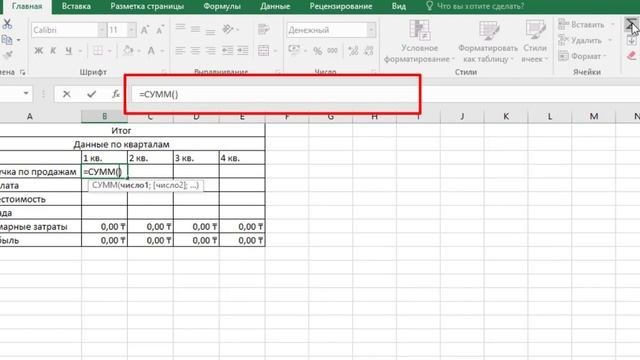The height and width of the screenshot is (360, 640).
Task: Click the Fill down icon
Action: click(x=631, y=40)
